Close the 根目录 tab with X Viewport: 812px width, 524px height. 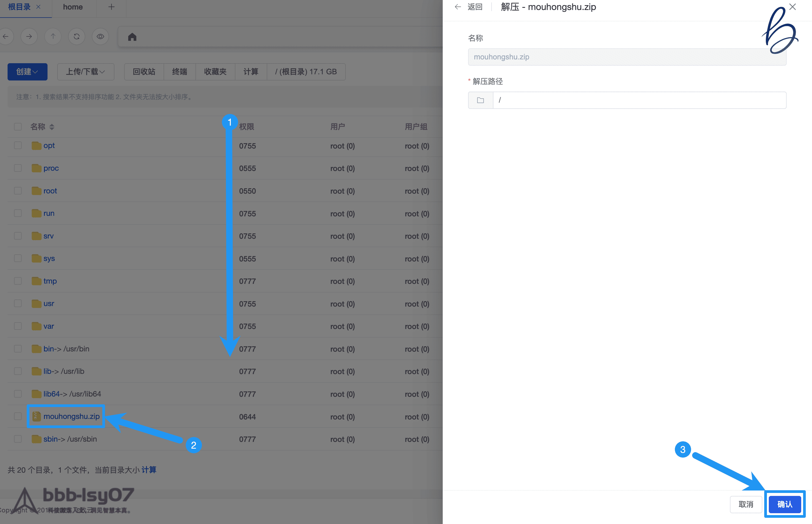(x=38, y=7)
